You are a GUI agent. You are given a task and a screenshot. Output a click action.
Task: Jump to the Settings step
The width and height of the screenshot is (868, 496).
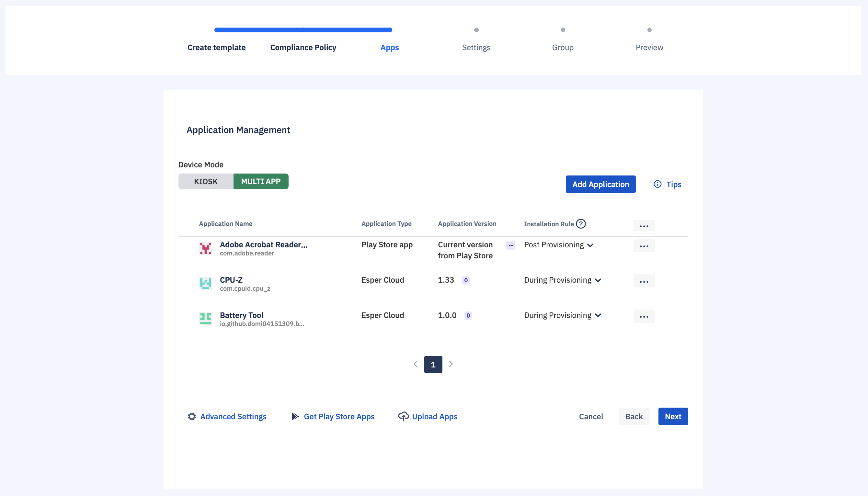click(x=476, y=47)
